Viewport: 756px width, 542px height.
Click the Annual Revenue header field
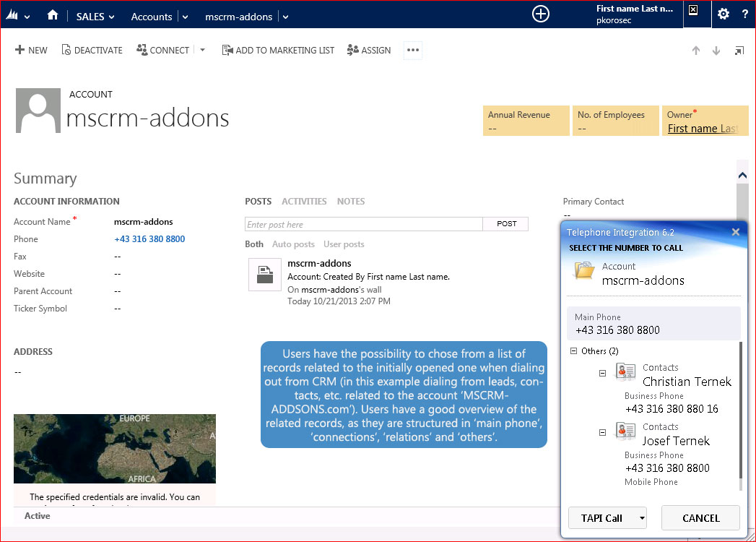tap(526, 121)
